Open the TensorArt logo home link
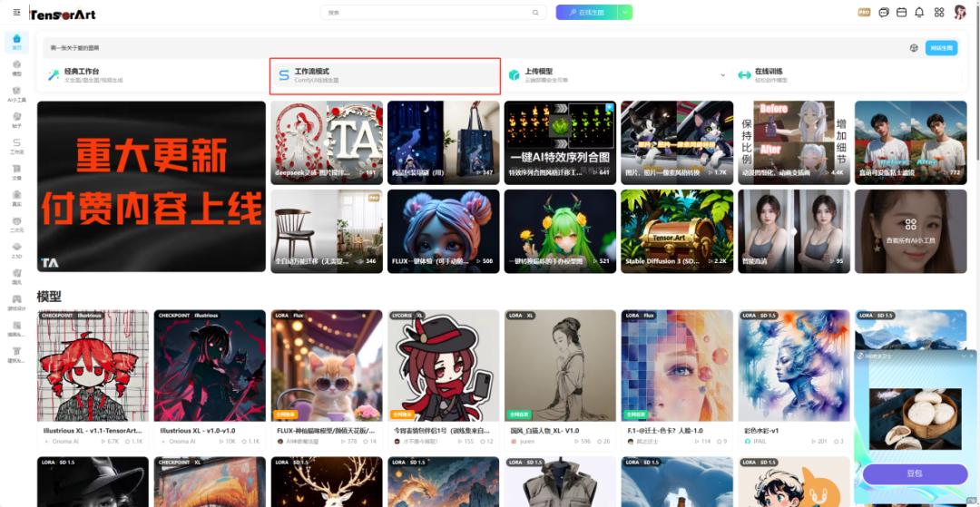Viewport: 980px width, 507px height. pos(64,14)
